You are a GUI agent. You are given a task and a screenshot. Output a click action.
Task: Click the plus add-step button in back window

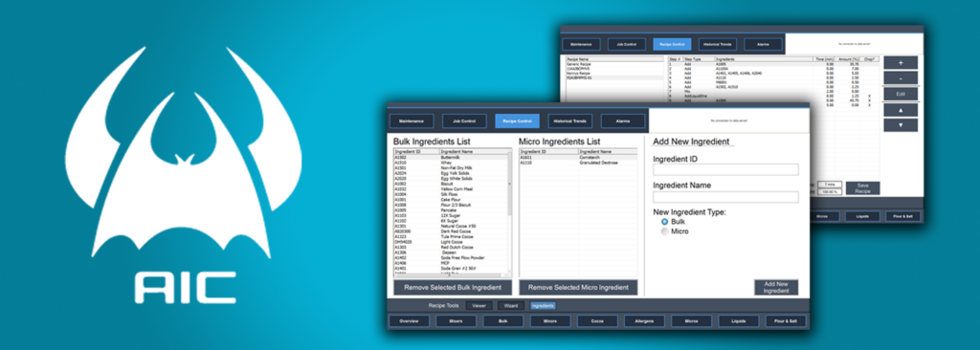pyautogui.click(x=900, y=62)
